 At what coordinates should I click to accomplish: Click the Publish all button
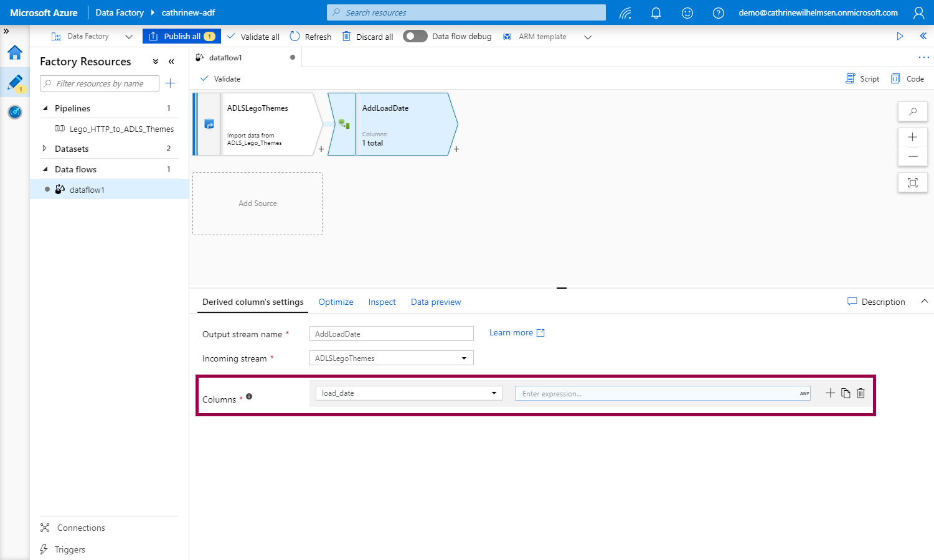point(182,37)
